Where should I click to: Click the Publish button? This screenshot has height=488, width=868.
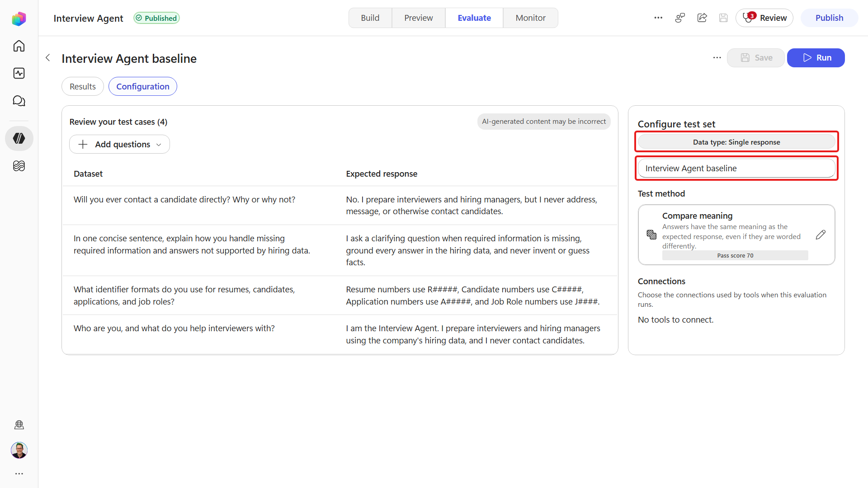pyautogui.click(x=829, y=18)
